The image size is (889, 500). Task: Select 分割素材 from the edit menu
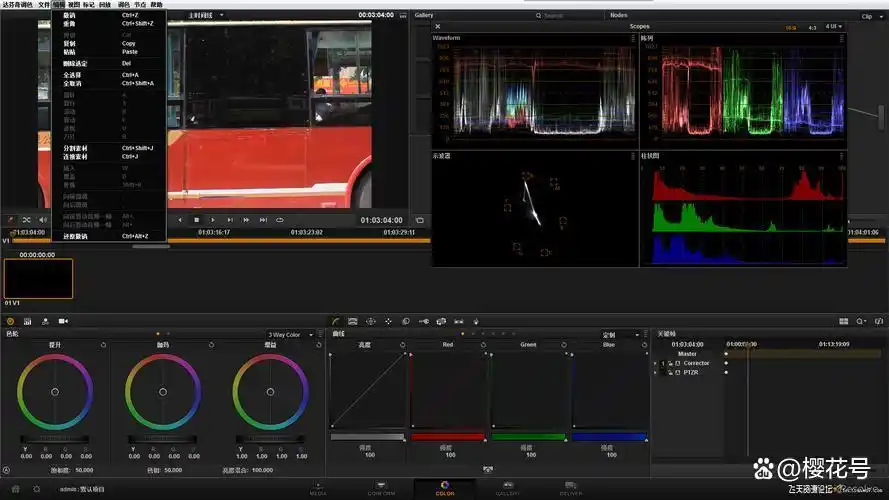pyautogui.click(x=75, y=147)
